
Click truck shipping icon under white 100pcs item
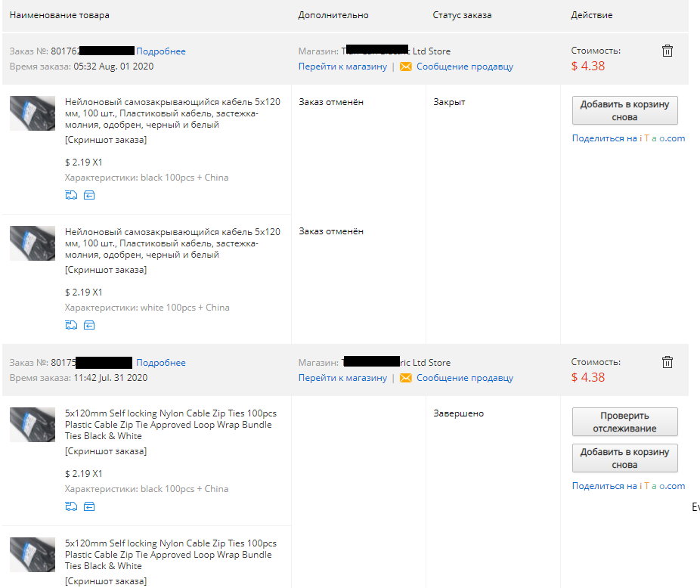[x=71, y=325]
